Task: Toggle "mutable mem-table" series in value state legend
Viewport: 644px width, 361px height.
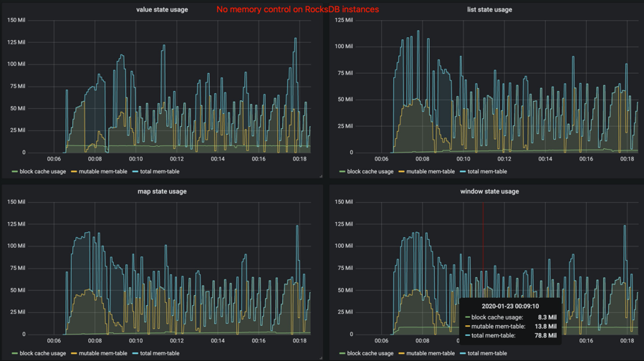Action: click(x=102, y=172)
